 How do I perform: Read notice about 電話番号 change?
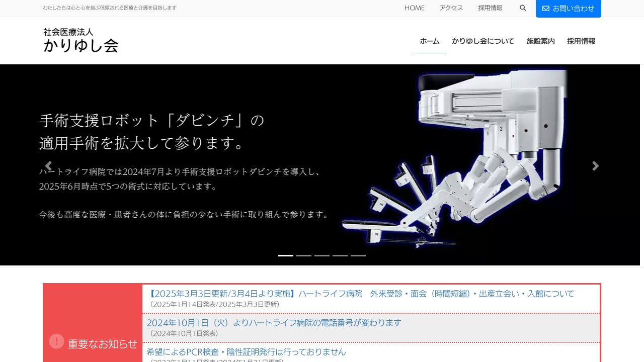(x=274, y=323)
